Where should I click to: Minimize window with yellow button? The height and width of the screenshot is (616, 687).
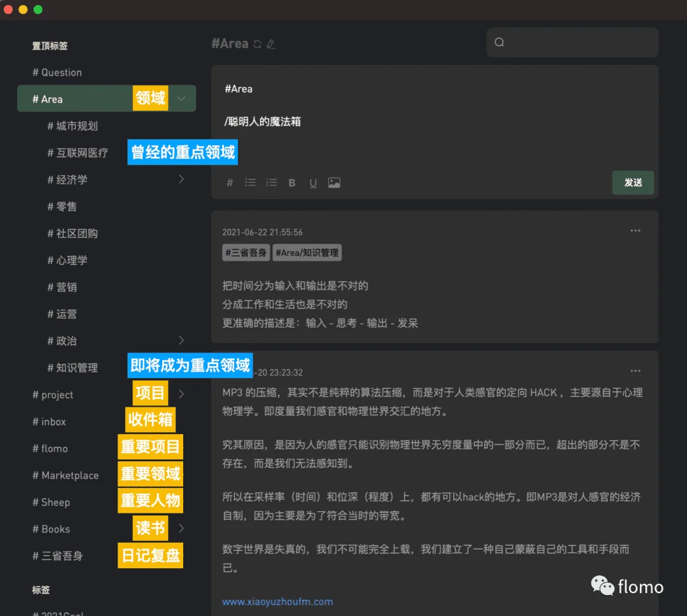pos(24,9)
